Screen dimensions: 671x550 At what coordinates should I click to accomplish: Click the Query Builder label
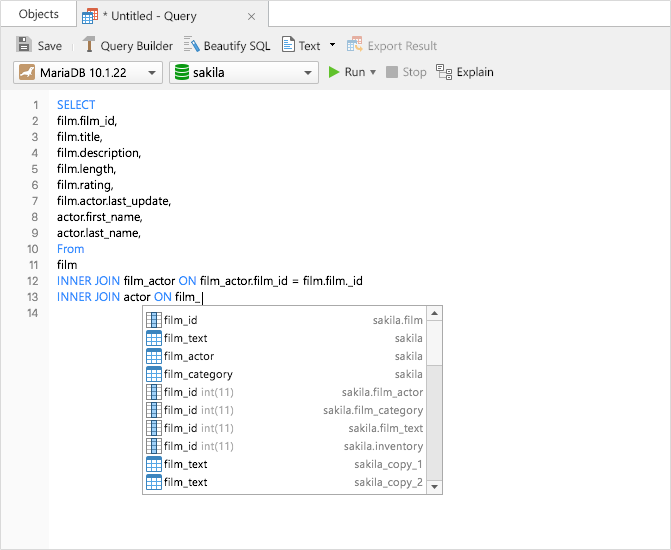(137, 46)
